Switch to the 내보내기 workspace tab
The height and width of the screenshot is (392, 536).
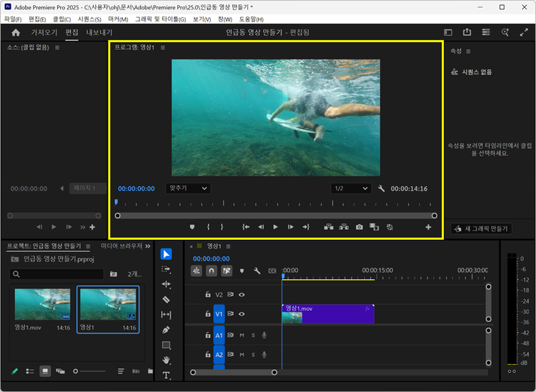[x=99, y=32]
